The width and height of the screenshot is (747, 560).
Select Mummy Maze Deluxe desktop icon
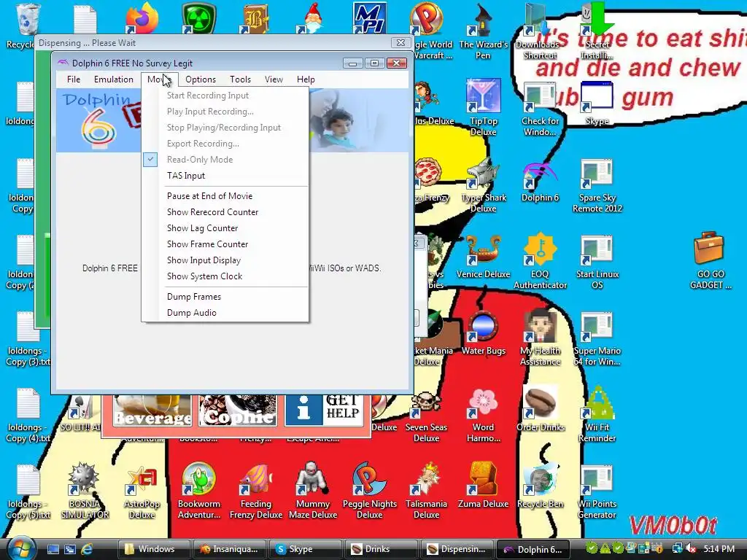point(312,491)
